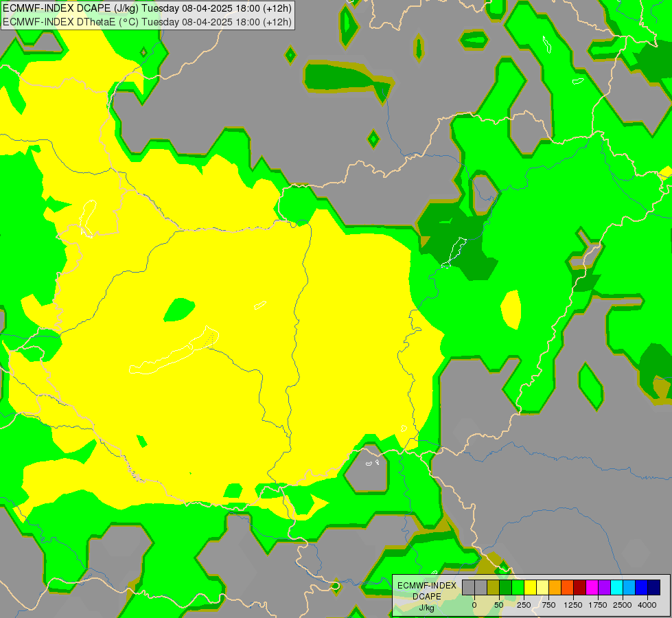
Task: Click the cyan legend swatch
Action: (x=616, y=587)
